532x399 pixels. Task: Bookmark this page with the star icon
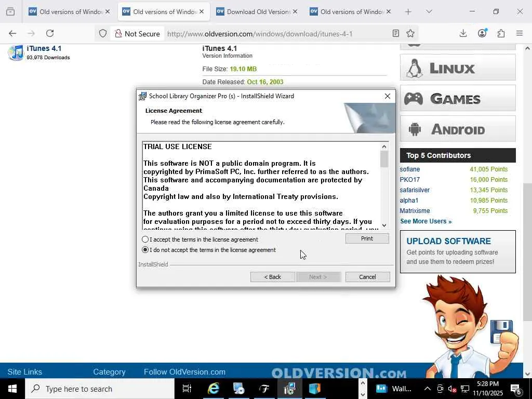410,33
